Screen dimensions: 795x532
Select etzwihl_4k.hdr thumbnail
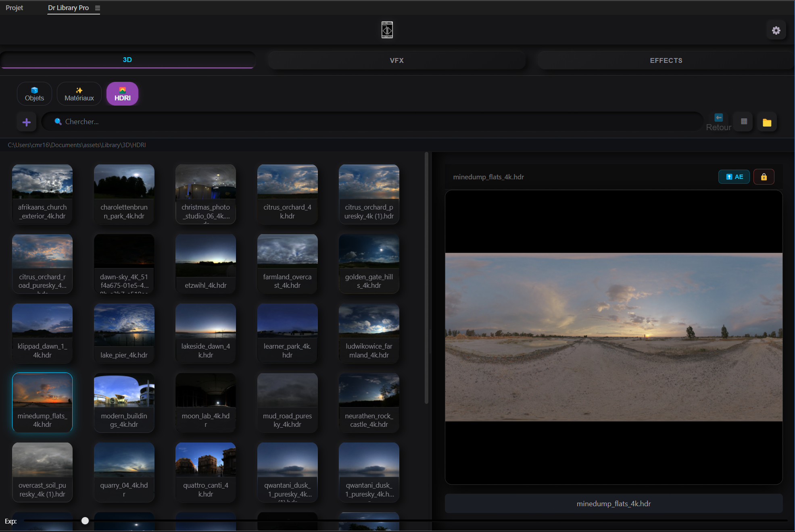(x=206, y=264)
